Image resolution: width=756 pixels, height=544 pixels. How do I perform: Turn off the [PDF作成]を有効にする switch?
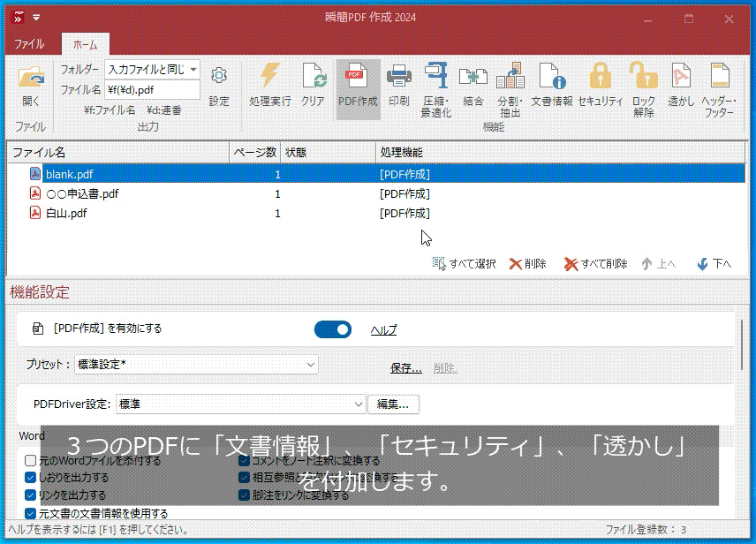[x=333, y=329]
